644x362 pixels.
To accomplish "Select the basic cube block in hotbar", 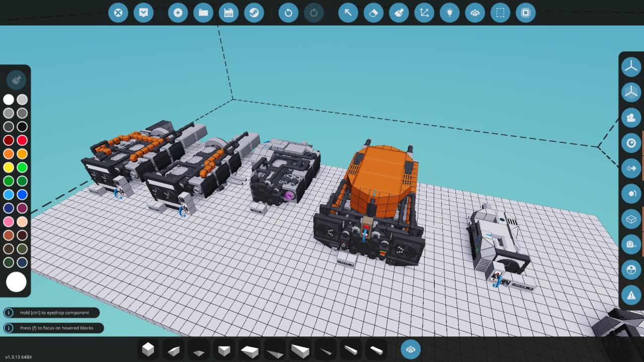I will click(x=148, y=349).
